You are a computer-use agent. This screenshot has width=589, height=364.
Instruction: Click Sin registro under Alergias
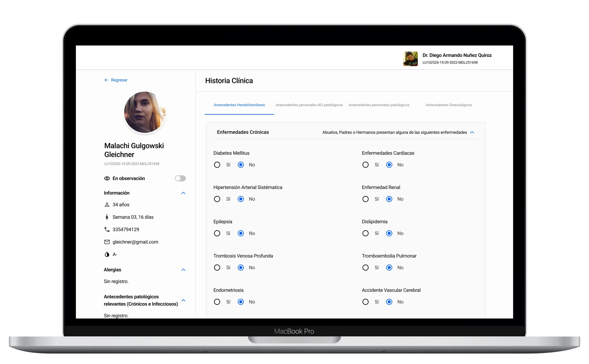(116, 282)
